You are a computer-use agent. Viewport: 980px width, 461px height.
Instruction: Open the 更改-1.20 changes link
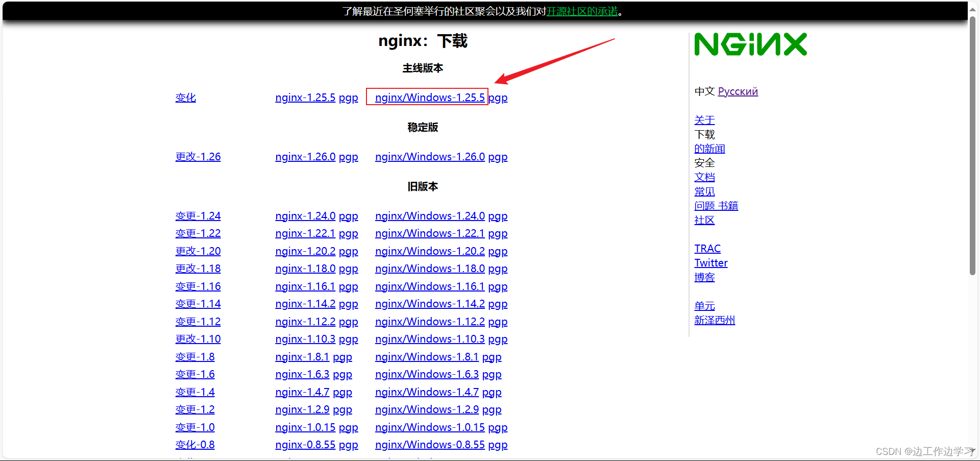[x=198, y=251]
